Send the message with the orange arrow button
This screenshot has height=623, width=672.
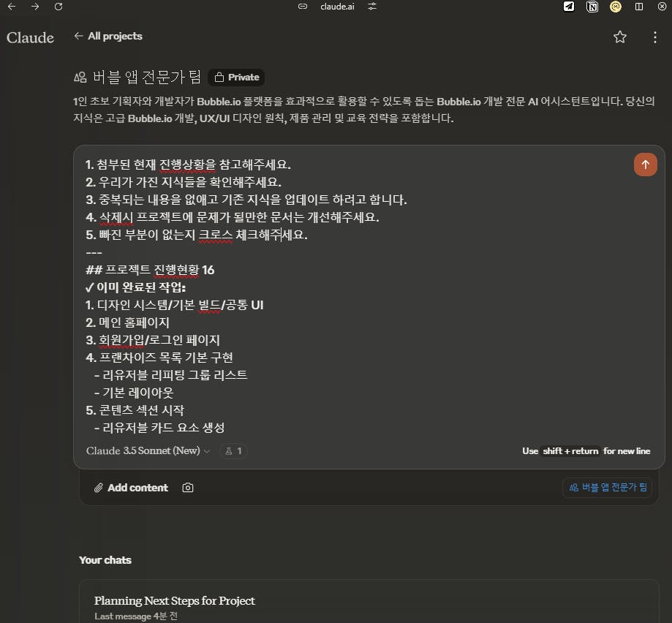click(646, 165)
